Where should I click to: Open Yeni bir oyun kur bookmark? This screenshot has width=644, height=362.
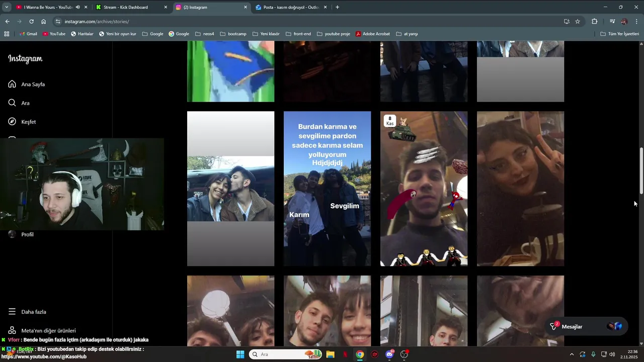point(117,34)
